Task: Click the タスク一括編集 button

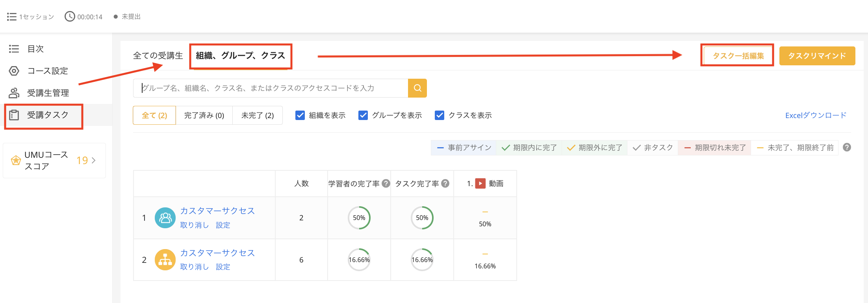Action: point(738,55)
